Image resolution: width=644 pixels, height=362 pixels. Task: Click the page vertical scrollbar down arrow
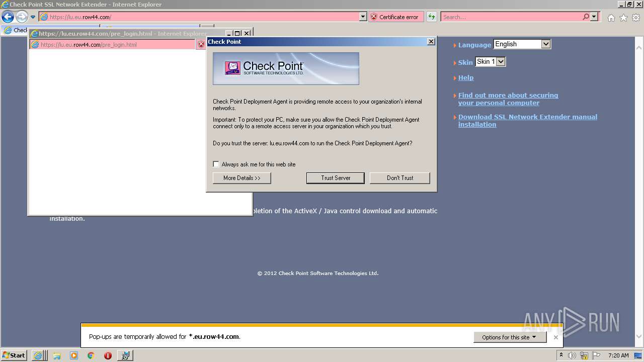[x=639, y=337]
